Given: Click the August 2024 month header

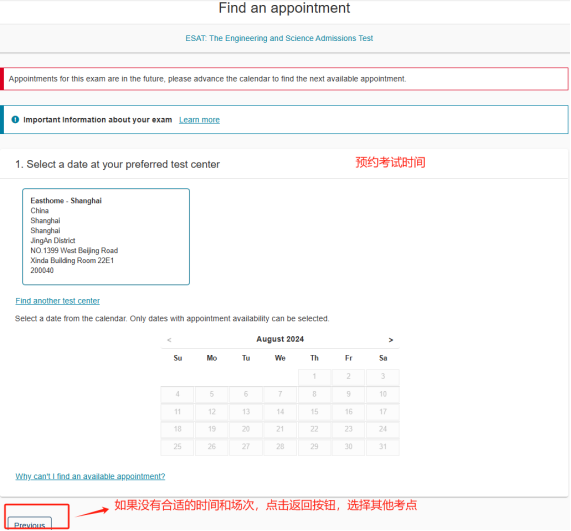Looking at the screenshot, I should (280, 339).
